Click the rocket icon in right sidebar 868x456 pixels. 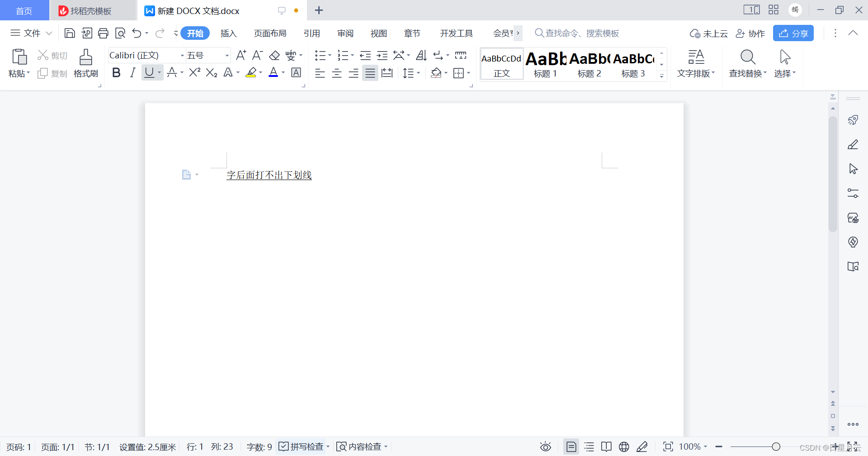tap(853, 120)
